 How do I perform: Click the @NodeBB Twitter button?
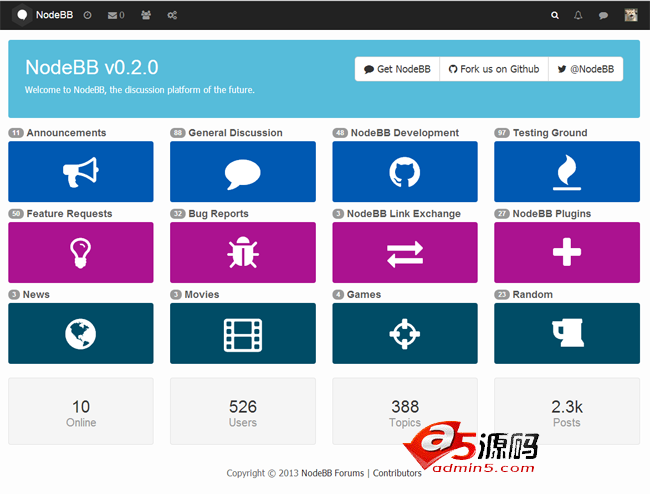pos(585,69)
